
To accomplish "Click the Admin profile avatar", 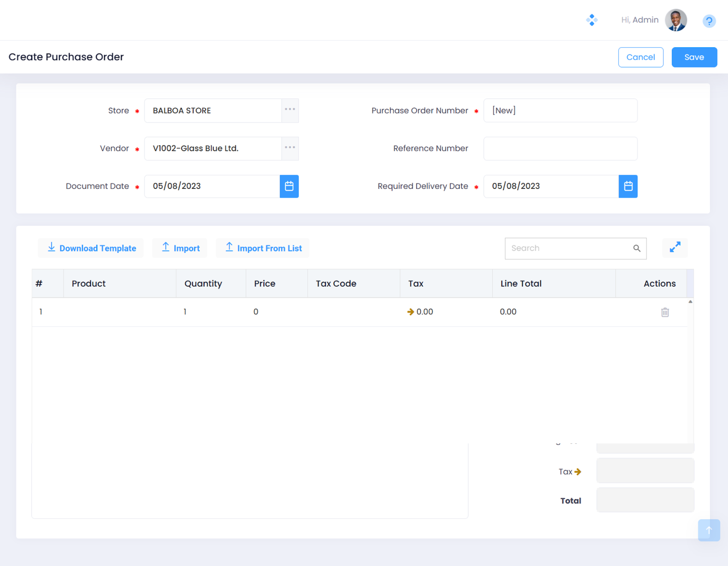I will 676,20.
